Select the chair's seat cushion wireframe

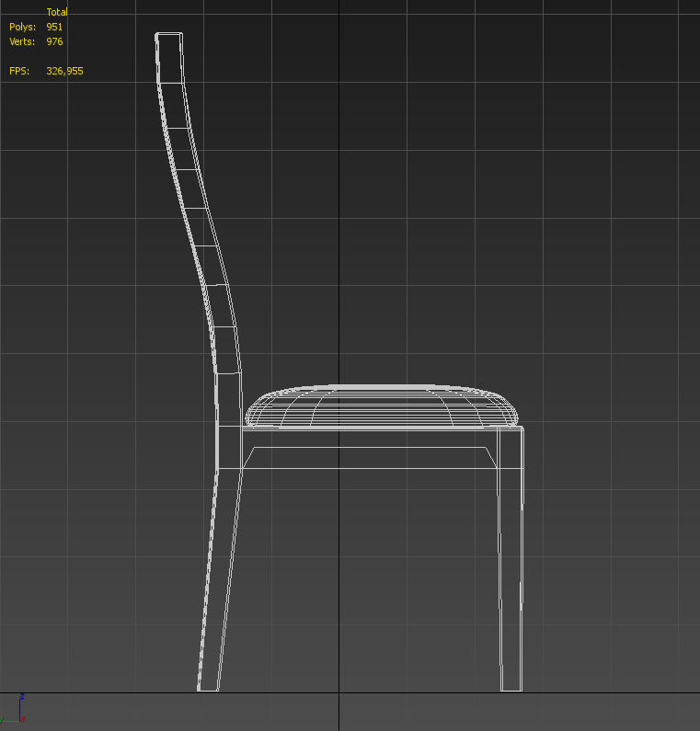[382, 405]
